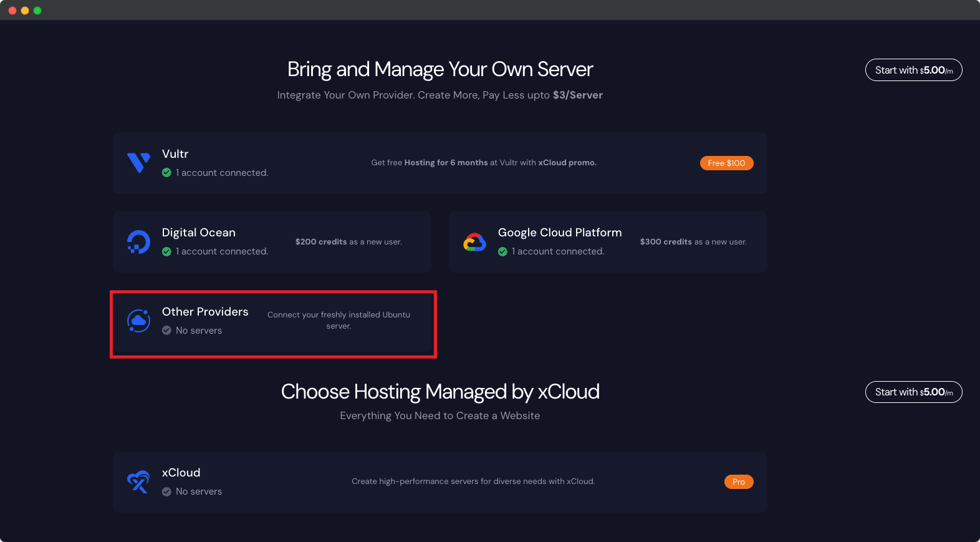Image resolution: width=980 pixels, height=542 pixels.
Task: Click the Google Cloud Platform logo
Action: pyautogui.click(x=474, y=242)
